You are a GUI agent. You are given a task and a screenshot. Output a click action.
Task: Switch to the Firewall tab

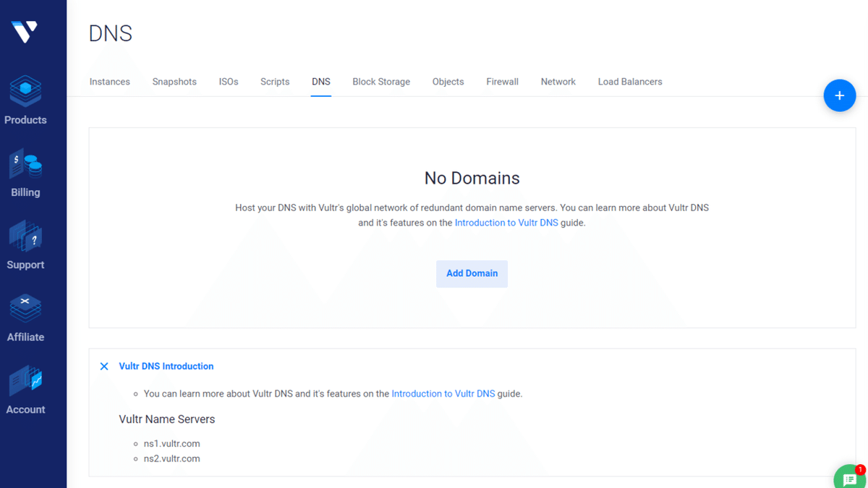coord(502,82)
